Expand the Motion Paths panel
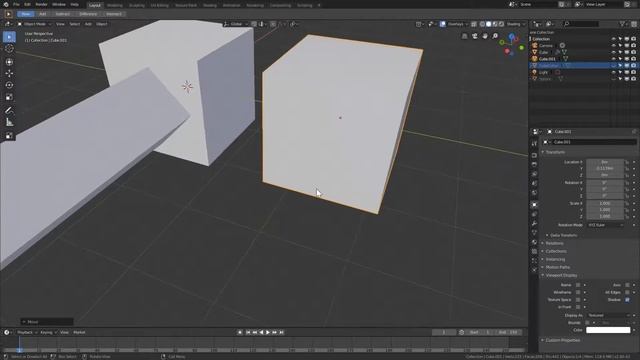Screen dimensions: 640x360 [557, 267]
